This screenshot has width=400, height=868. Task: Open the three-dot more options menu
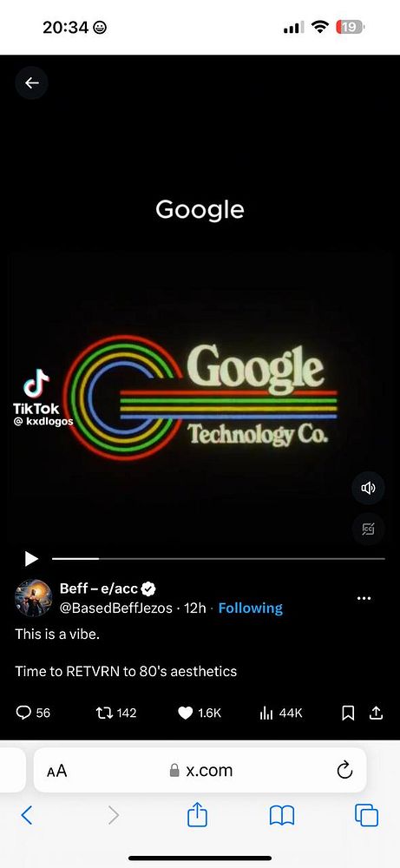[364, 598]
